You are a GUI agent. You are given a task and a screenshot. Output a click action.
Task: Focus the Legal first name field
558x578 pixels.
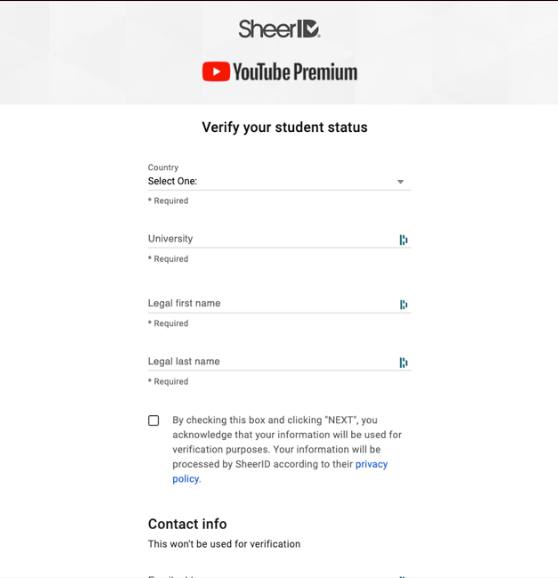(279, 304)
